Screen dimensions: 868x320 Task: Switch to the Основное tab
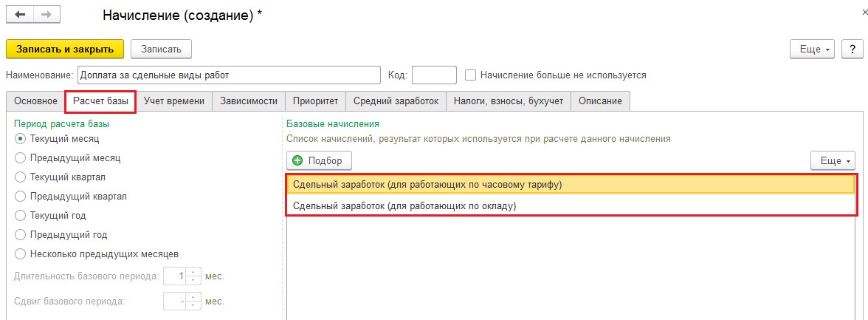[35, 101]
